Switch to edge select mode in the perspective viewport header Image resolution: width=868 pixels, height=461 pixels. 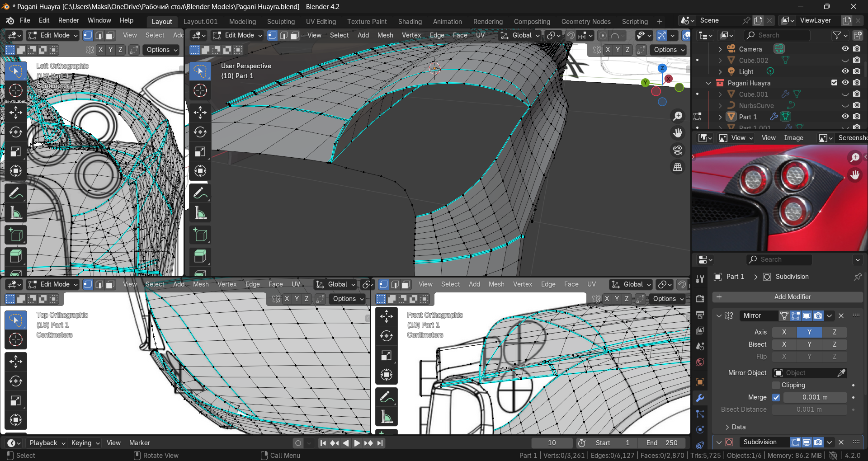[283, 35]
